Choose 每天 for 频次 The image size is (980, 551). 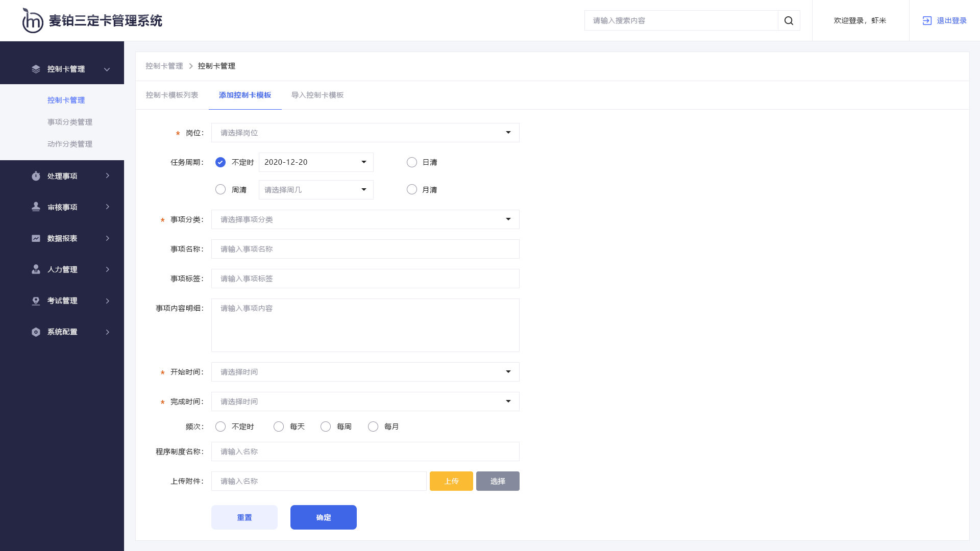[279, 426]
